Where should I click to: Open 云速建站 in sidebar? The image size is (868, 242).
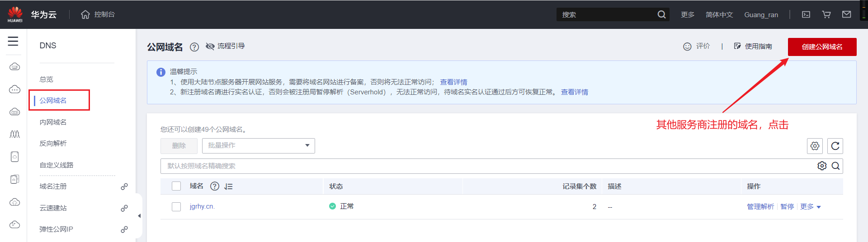(x=53, y=208)
